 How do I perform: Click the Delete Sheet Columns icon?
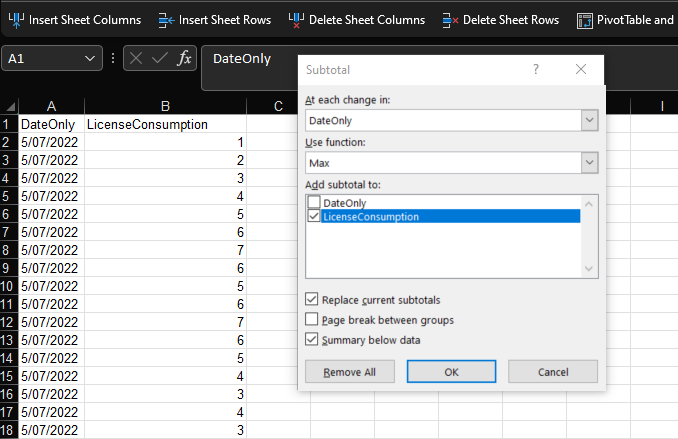(296, 20)
